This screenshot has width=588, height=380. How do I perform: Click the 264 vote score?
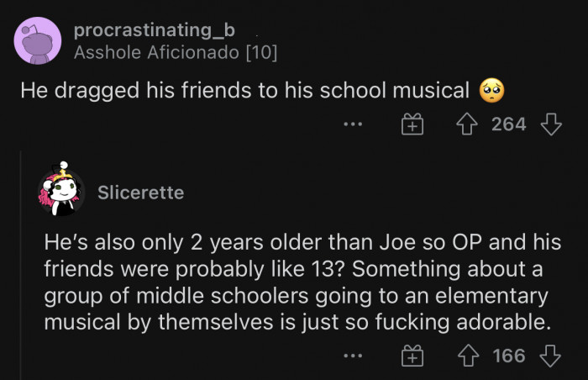(x=508, y=124)
